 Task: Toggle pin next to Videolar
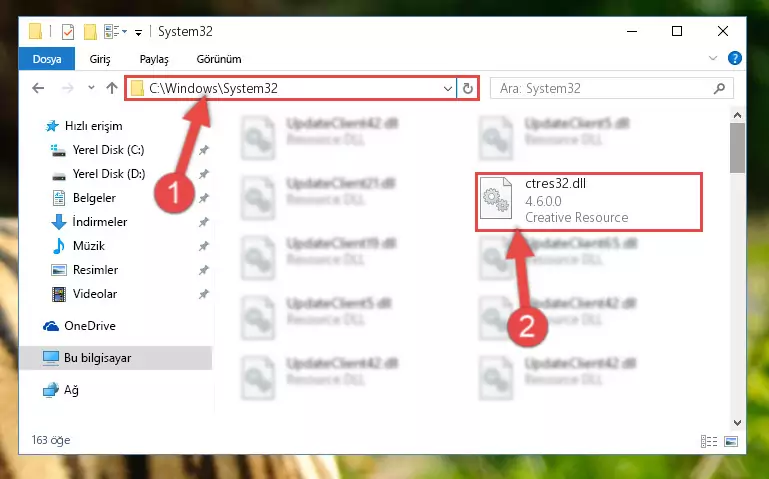pos(204,294)
